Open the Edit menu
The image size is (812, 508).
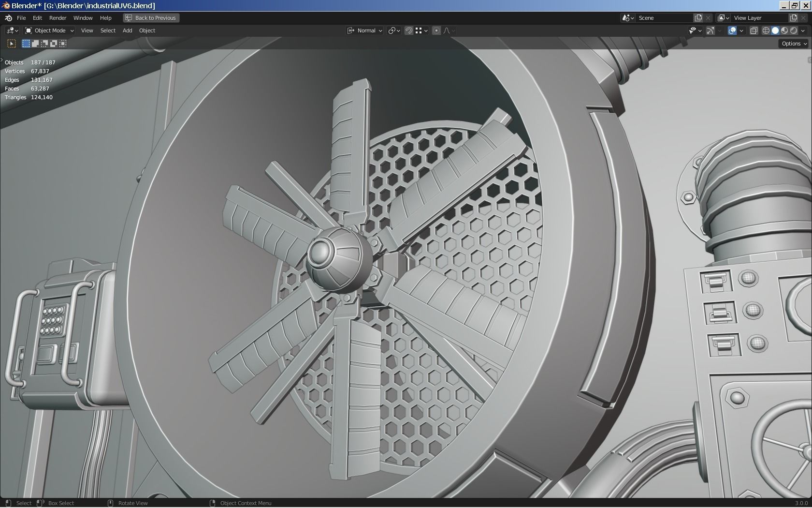(x=37, y=18)
